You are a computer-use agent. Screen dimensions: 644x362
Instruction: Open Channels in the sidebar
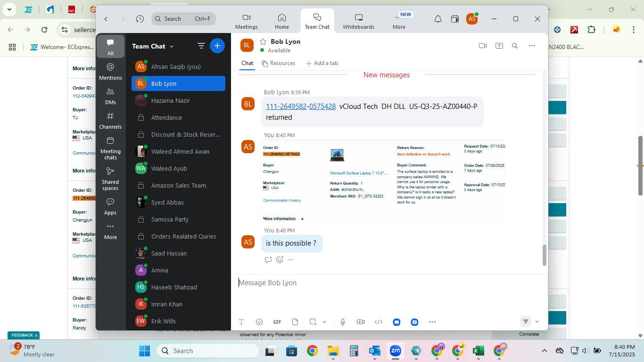(110, 121)
